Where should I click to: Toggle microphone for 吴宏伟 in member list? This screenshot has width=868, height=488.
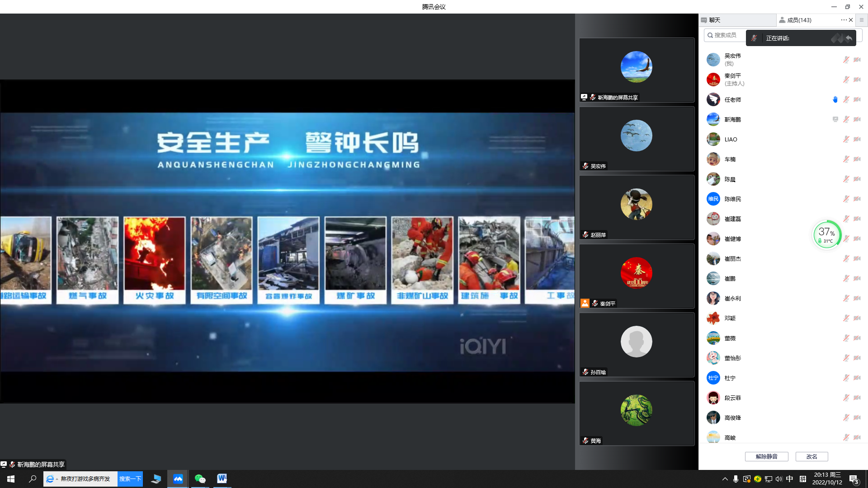pyautogui.click(x=846, y=60)
